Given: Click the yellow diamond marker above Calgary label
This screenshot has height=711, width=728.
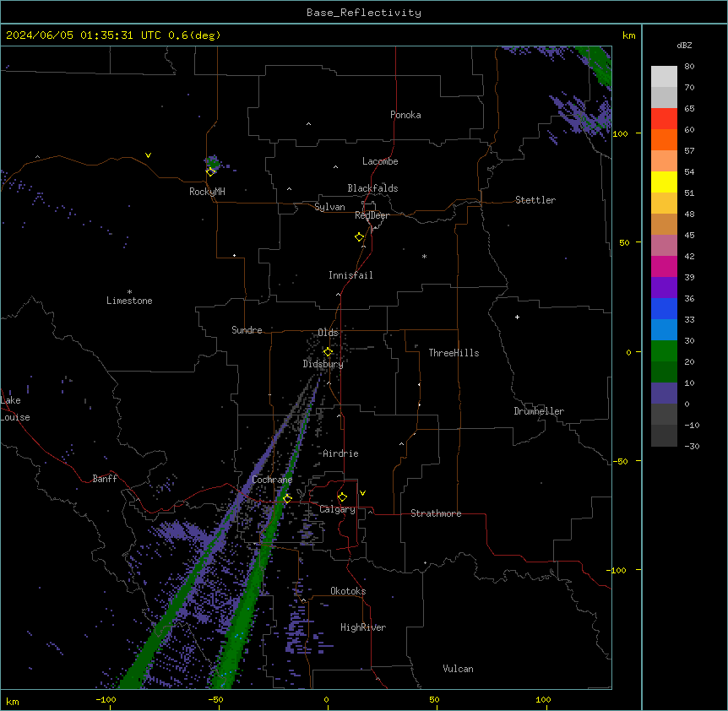Looking at the screenshot, I should point(343,497).
